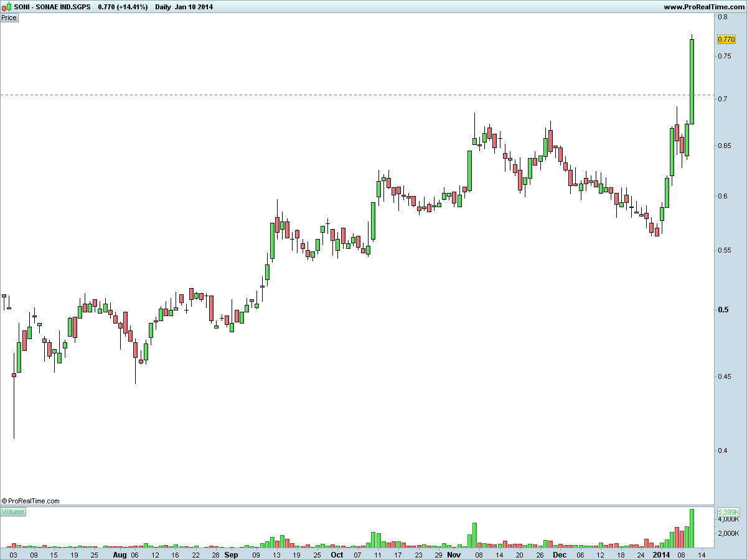747x560 pixels.
Task: Click the 2,000K volume axis label
Action: [x=728, y=534]
